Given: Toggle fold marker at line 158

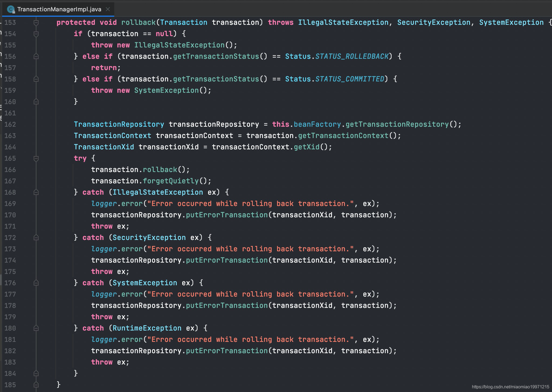Looking at the screenshot, I should click(x=36, y=79).
